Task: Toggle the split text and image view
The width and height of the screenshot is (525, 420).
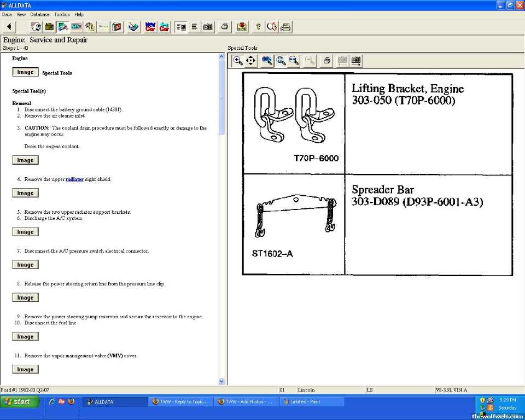Action: pos(181,26)
